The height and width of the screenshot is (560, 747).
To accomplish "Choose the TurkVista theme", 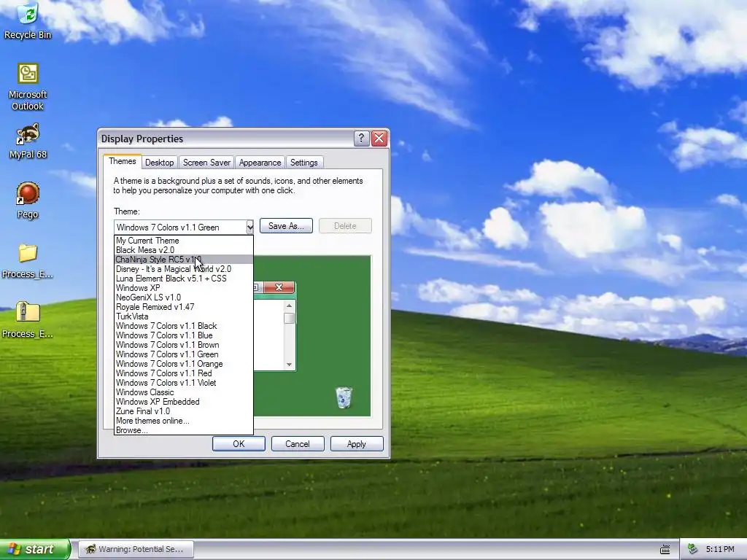I will tap(184, 316).
